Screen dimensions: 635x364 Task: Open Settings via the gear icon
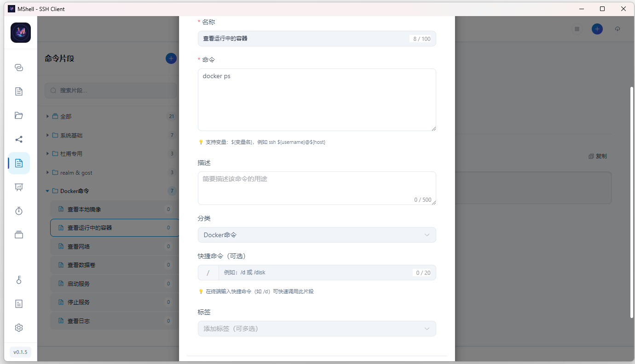[18, 327]
